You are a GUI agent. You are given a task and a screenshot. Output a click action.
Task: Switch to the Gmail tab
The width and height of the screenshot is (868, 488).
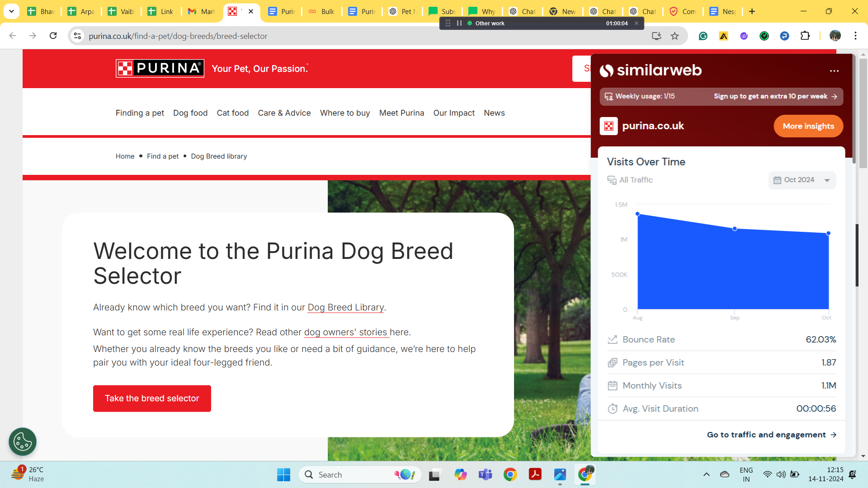point(201,11)
